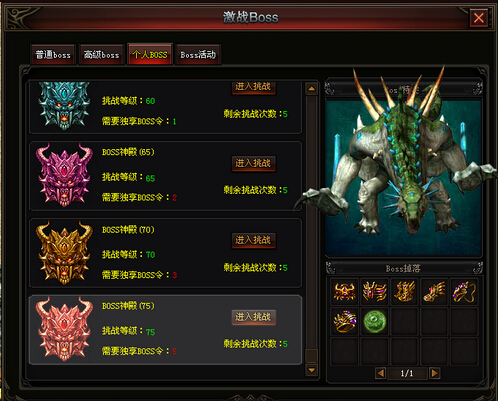The height and width of the screenshot is (401, 498).
Task: Select the green jade orb drop item
Action: [x=374, y=322]
